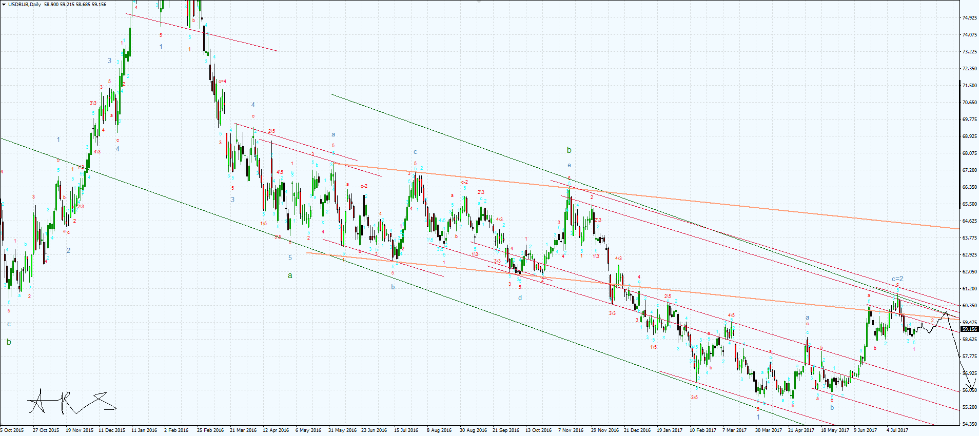
Task: Click the 66.350 price axis label
Action: pos(970,187)
